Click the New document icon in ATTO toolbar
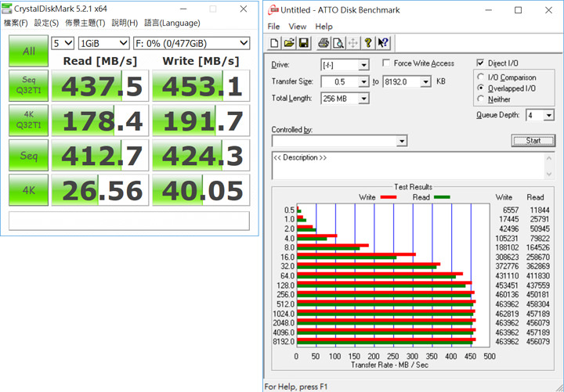The height and width of the screenshot is (392, 564). [274, 43]
